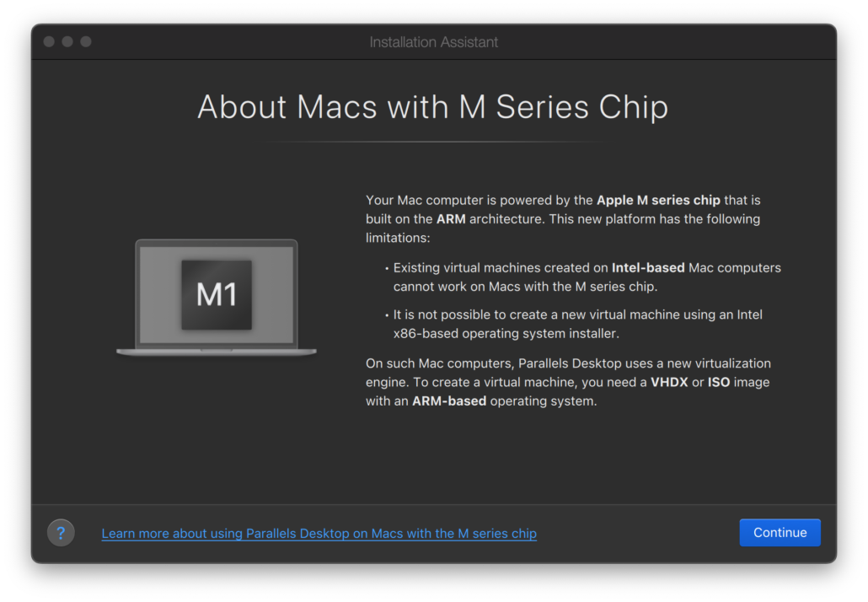Click the window zoom (third traffic light) button
Viewport: 868px width, 602px height.
pyautogui.click(x=86, y=41)
